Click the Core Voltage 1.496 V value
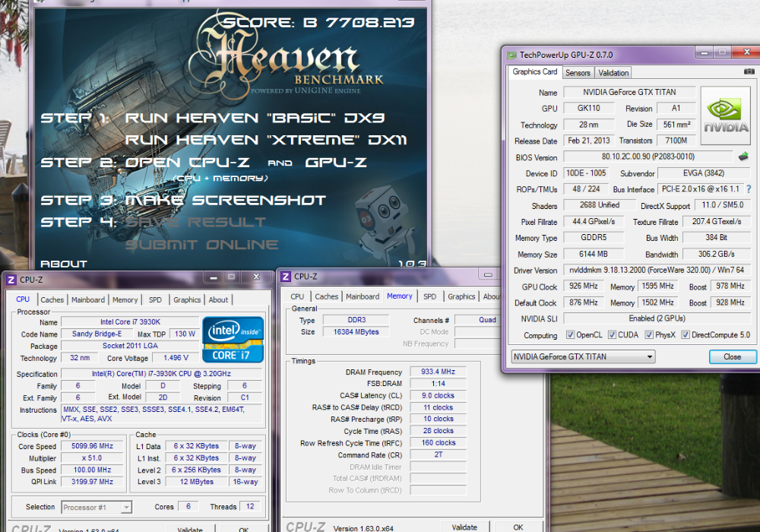This screenshot has width=760, height=532. [176, 357]
